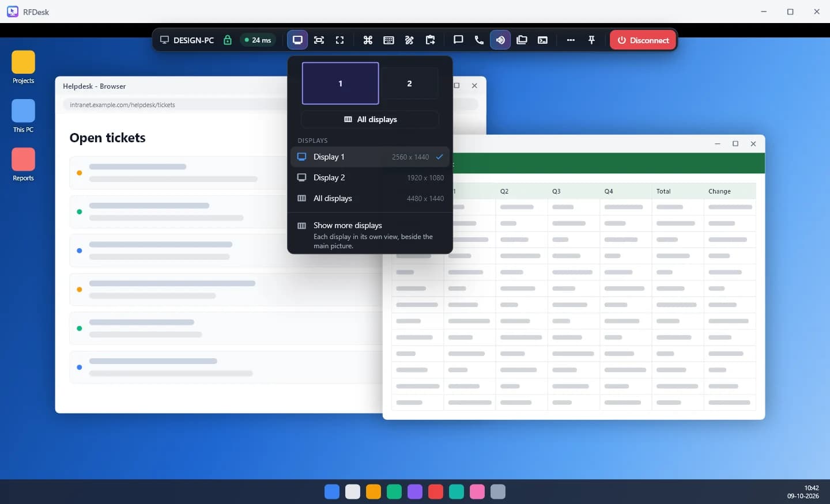This screenshot has width=830, height=504.
Task: Toggle the toolbar pin
Action: point(591,40)
